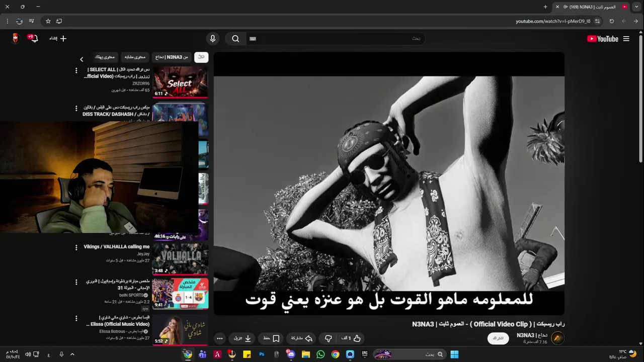This screenshot has height=362, width=644.
Task: Open the ZRZOR96 channel link
Action: coord(141,83)
